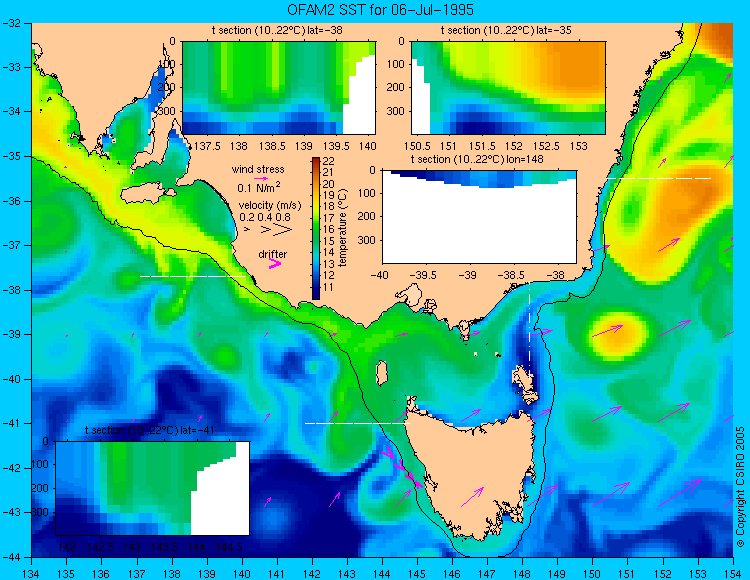Click the dark blue bottom of the color bar

click(x=316, y=294)
